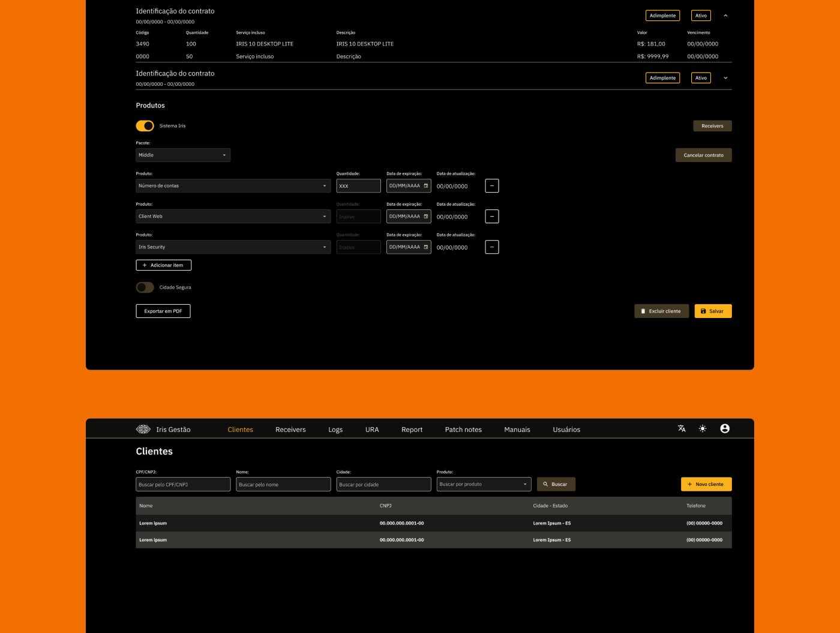The width and height of the screenshot is (840, 633).
Task: Open the Patch notes nav tab
Action: pos(463,430)
